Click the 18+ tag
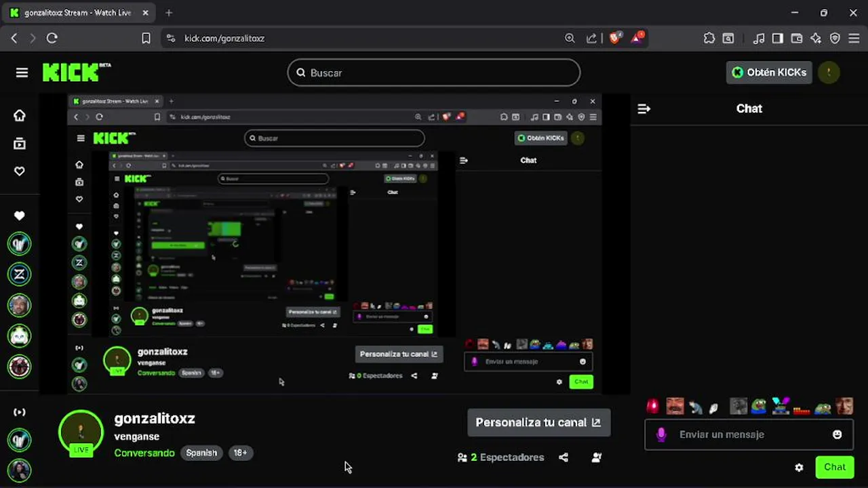This screenshot has width=868, height=488. click(240, 453)
